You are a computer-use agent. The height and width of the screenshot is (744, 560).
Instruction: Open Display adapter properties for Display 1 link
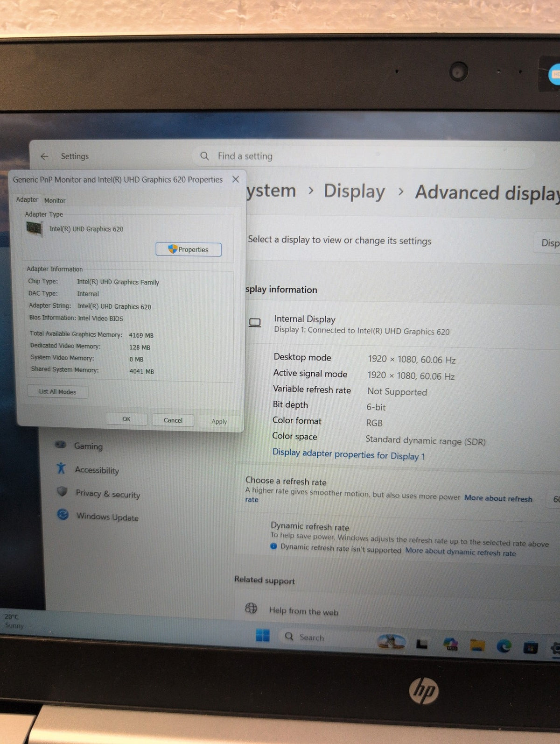coord(349,454)
